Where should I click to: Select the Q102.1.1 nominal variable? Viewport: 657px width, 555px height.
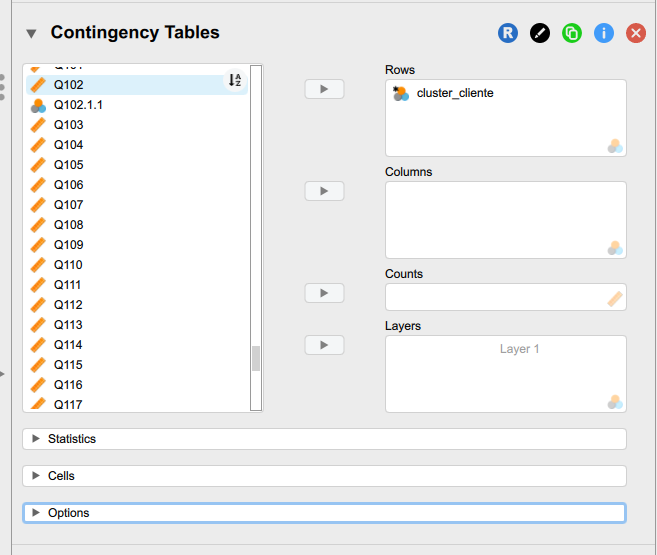point(78,105)
